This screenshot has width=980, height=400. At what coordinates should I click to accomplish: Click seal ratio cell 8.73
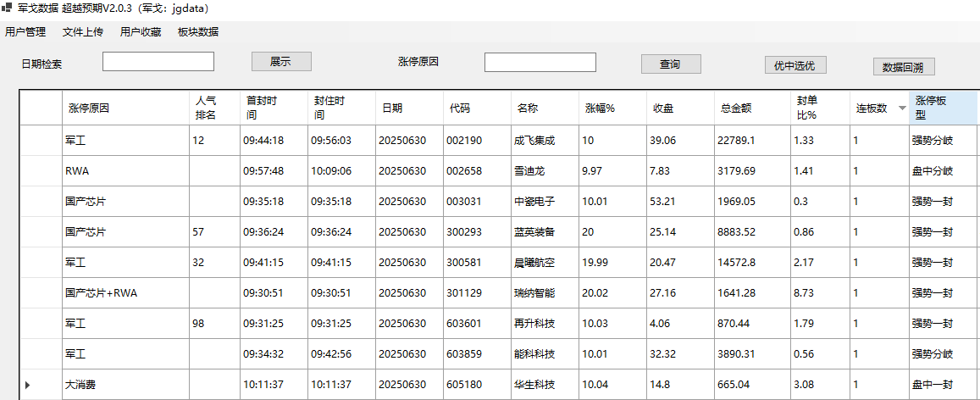point(819,293)
